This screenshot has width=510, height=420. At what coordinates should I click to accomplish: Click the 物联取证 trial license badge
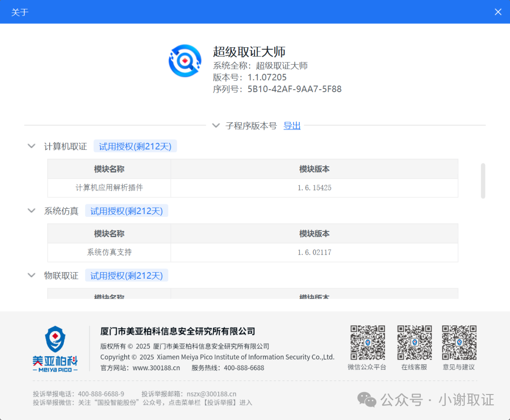[127, 275]
